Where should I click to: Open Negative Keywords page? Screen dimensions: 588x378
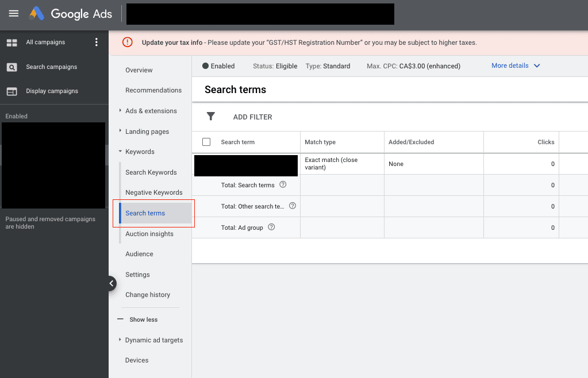pyautogui.click(x=154, y=192)
